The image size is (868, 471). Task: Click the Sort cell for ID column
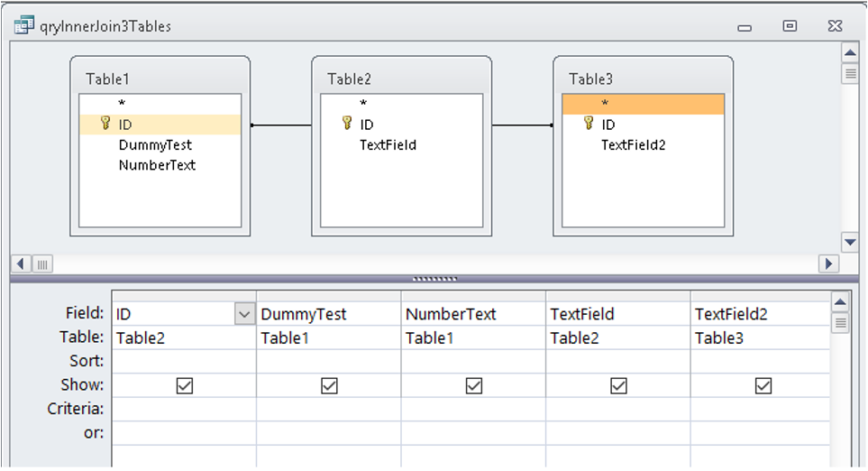click(x=184, y=361)
